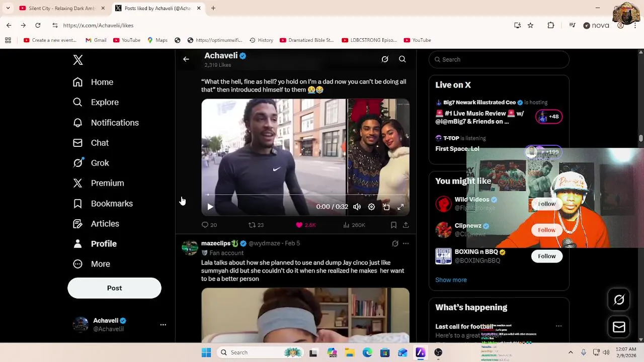
Task: Open Profile page
Action: tap(95, 244)
